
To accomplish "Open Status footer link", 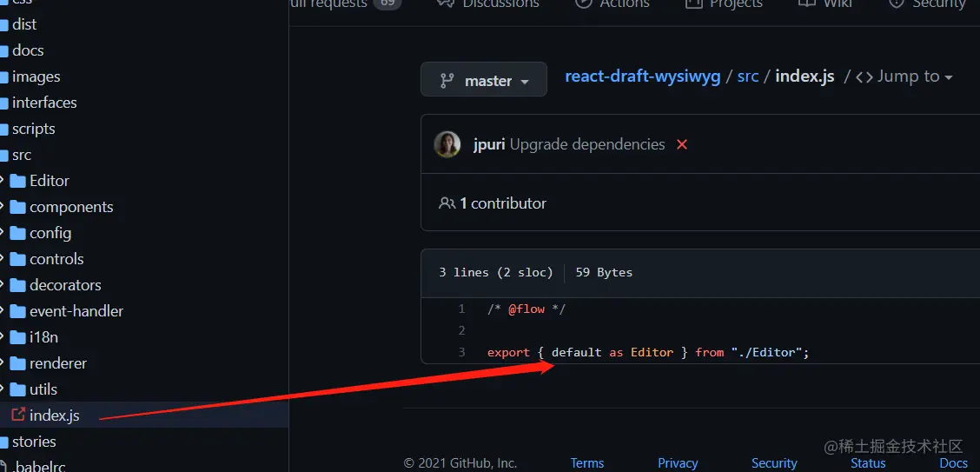I will tap(868, 463).
